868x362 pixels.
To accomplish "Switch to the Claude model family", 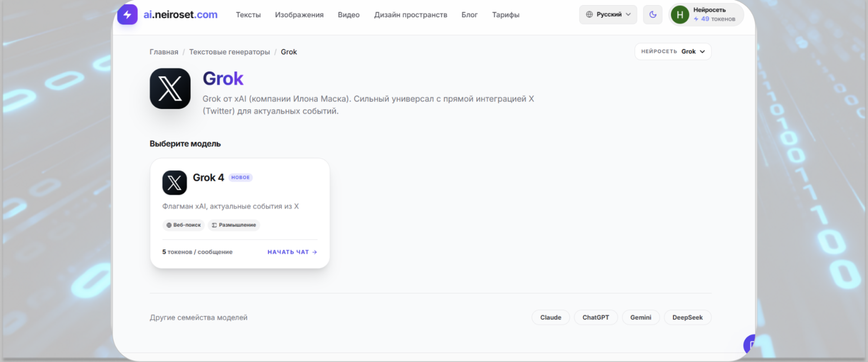I will tap(551, 318).
